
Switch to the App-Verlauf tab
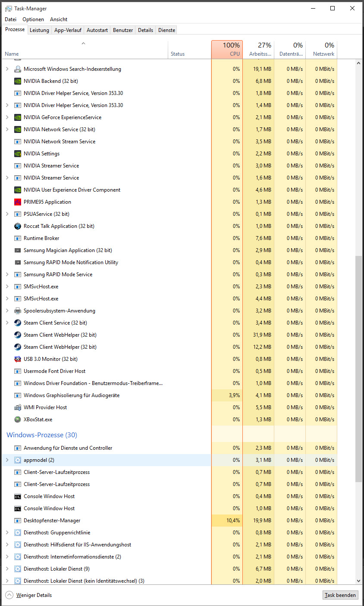click(x=68, y=30)
